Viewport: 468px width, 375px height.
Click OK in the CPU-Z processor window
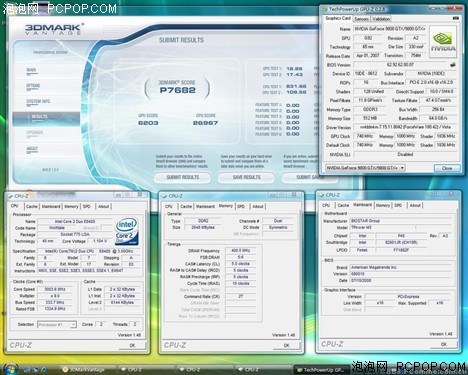coord(132,346)
